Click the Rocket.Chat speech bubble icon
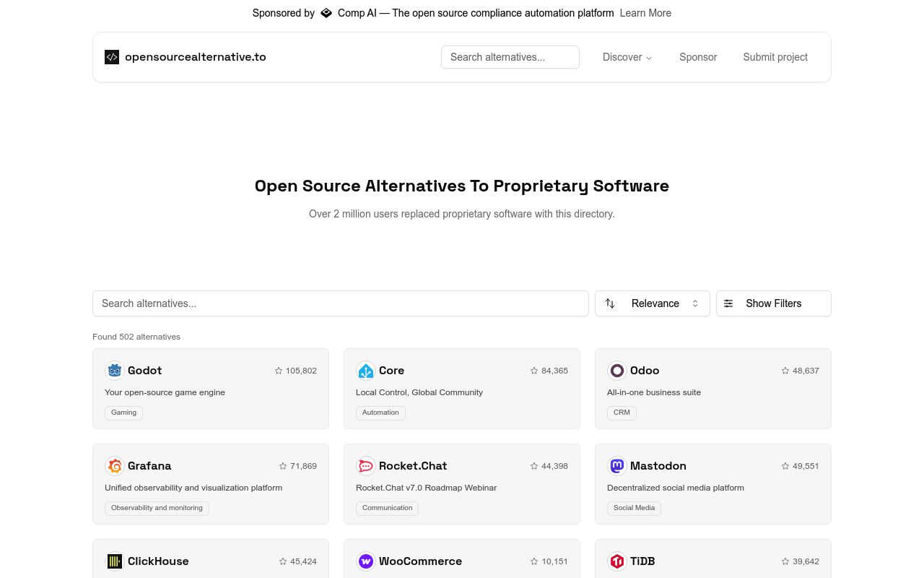Viewport: 924px width, 578px height. [x=366, y=466]
